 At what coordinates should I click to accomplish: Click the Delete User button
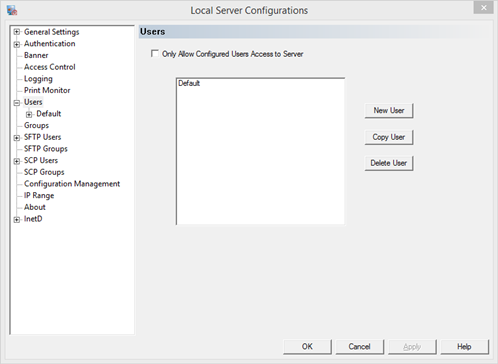[x=389, y=163]
